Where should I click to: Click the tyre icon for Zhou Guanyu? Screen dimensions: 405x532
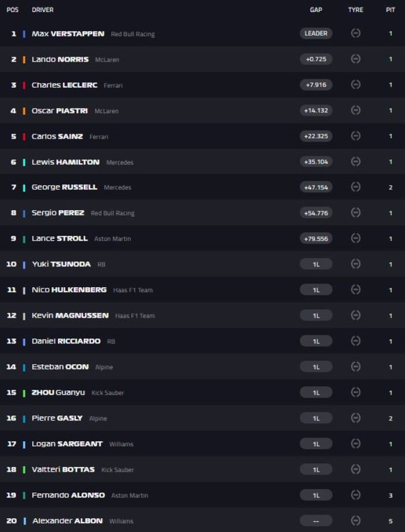(356, 392)
